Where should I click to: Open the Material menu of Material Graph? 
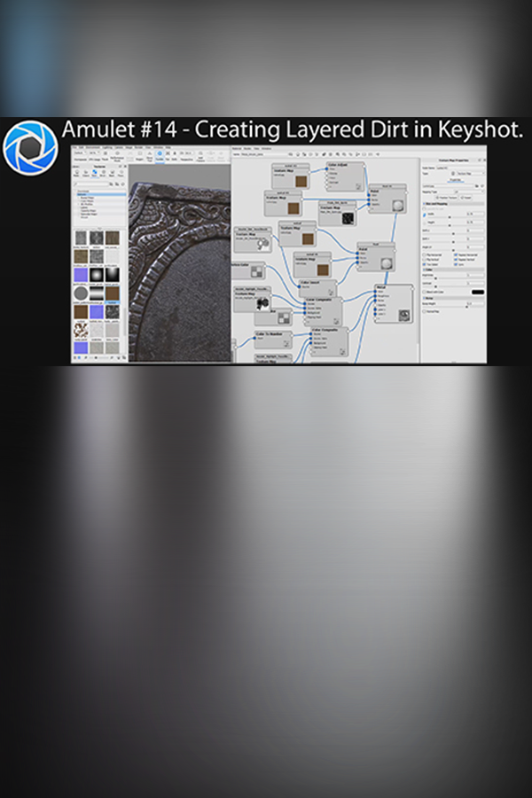[x=235, y=148]
